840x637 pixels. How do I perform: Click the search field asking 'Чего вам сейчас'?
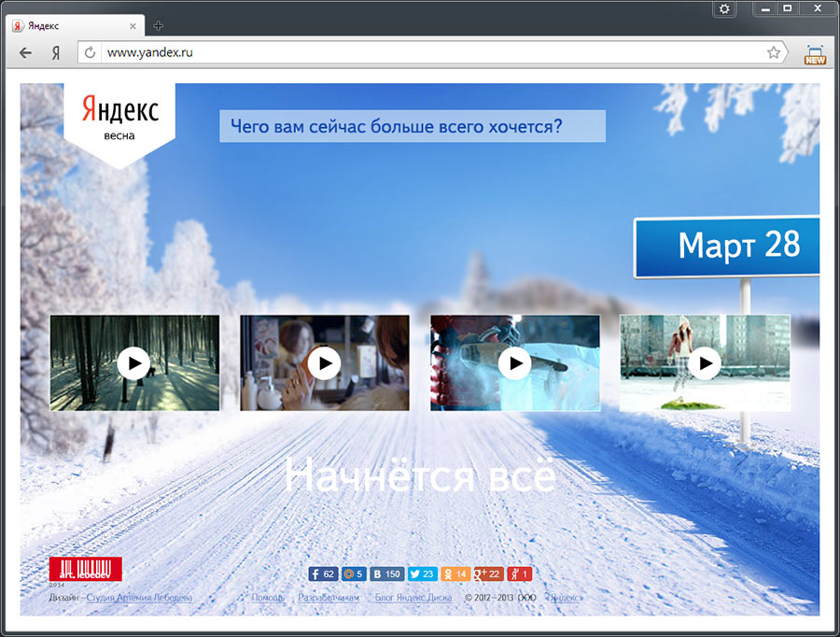(412, 126)
